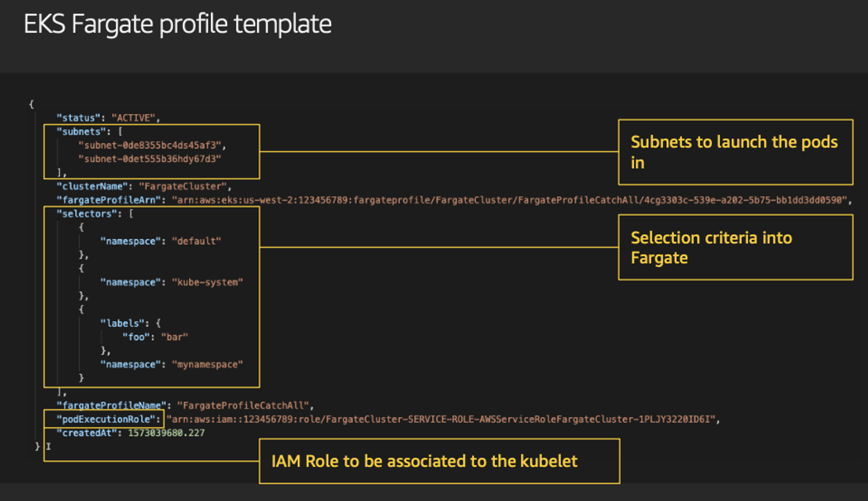The image size is (868, 501).
Task: Click the "foo": "bar" label entry
Action: pyautogui.click(x=155, y=337)
